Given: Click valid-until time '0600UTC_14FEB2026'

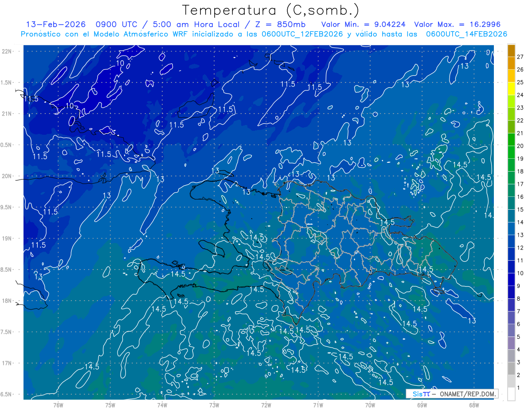Looking at the screenshot, I should (467, 34).
